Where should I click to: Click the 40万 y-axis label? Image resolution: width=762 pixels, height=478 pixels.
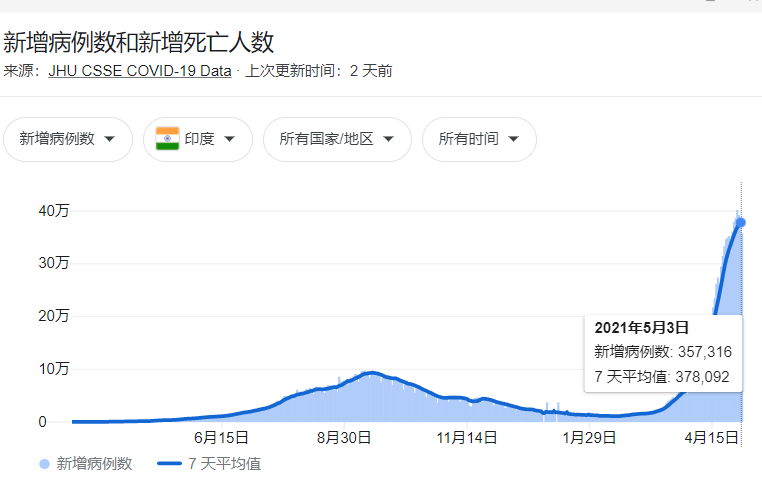(x=54, y=211)
